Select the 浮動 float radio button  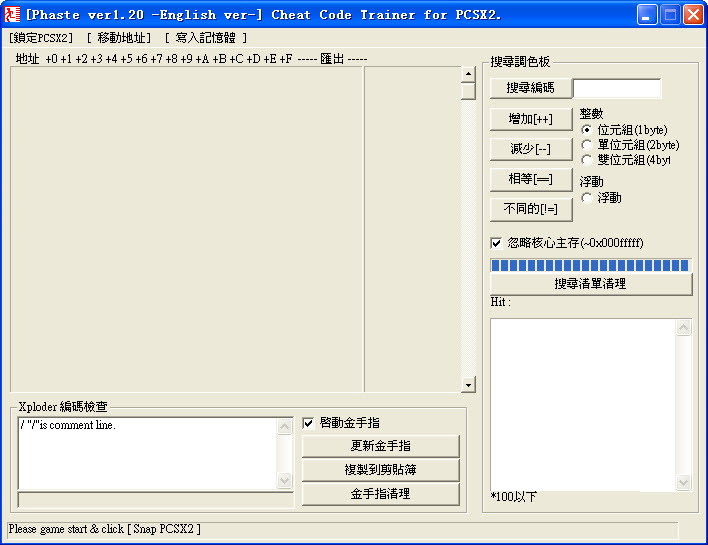[x=587, y=198]
